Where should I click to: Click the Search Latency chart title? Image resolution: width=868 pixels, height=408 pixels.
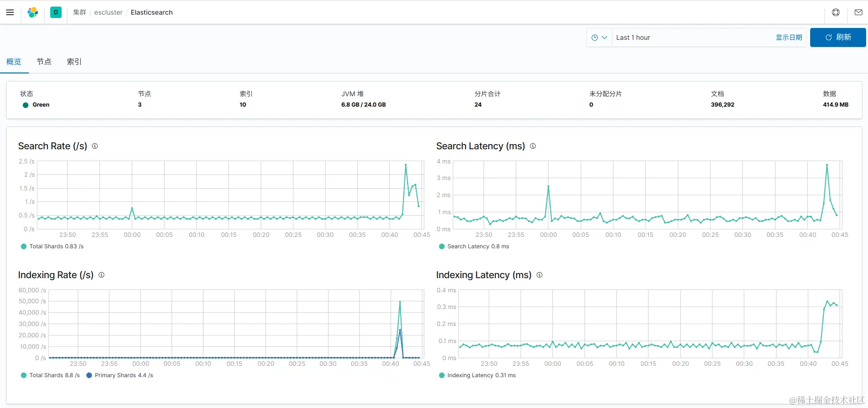480,146
